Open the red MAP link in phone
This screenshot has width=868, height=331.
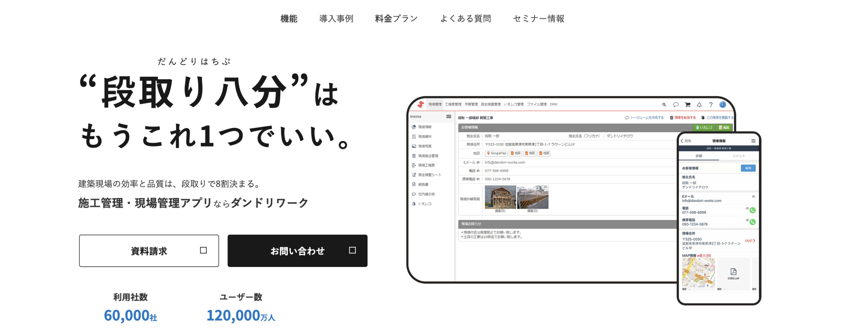(750, 241)
